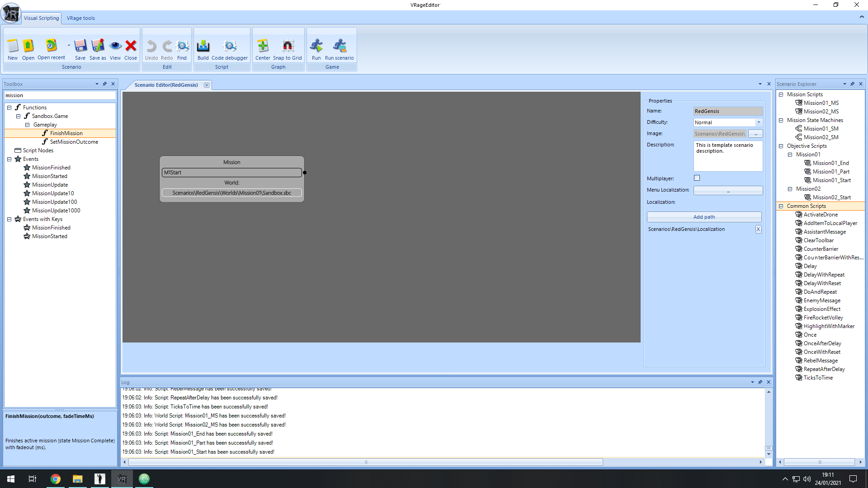Click the Toolbox search input field
The height and width of the screenshot is (488, 868).
pos(60,95)
